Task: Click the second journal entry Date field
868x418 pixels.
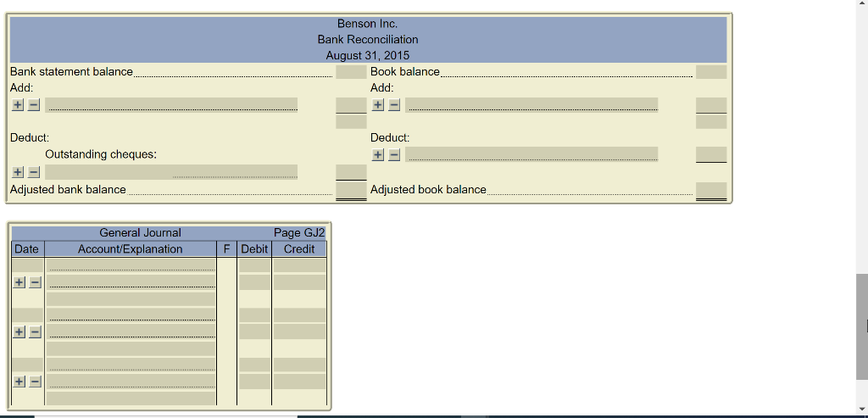Action: click(x=28, y=315)
